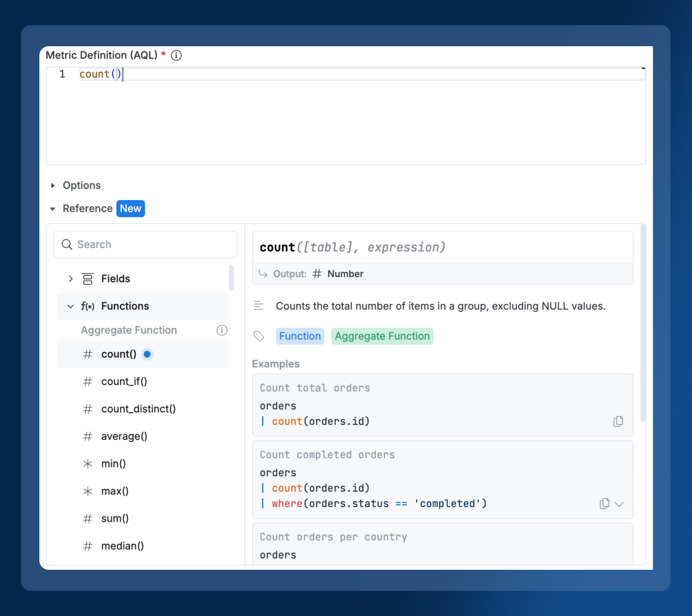Expand the completed orders example chevron
The width and height of the screenshot is (692, 616).
coord(620,504)
